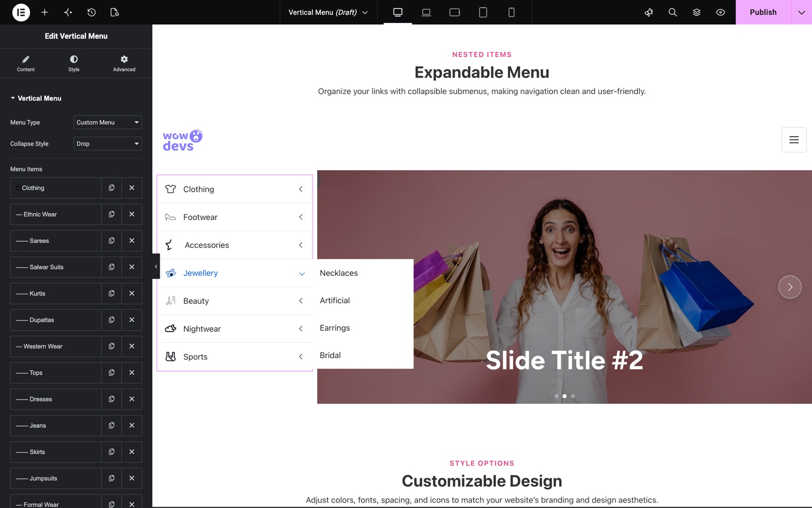Screen dimensions: 812x508
Task: Open the AI sparkle tool icon
Action: click(x=68, y=12)
